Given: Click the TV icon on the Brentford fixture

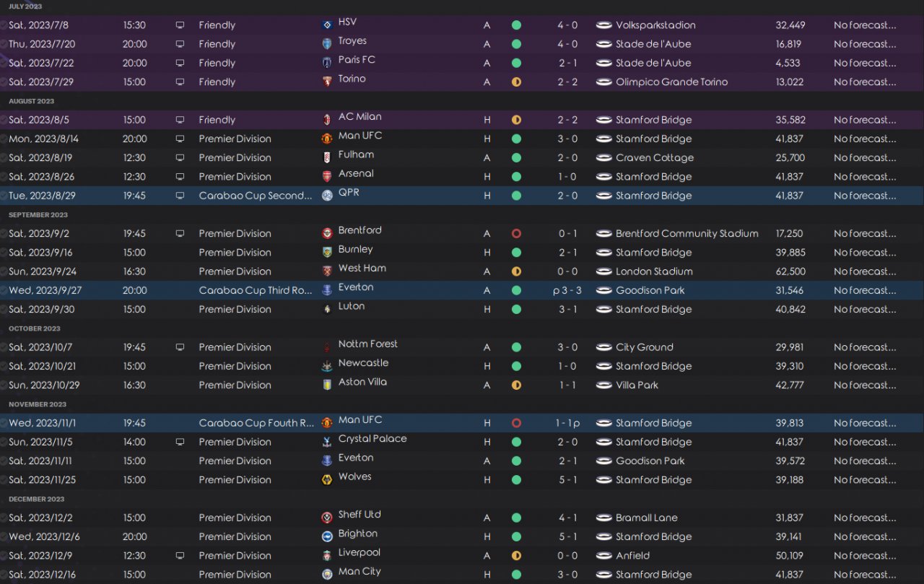Looking at the screenshot, I should click(x=180, y=234).
